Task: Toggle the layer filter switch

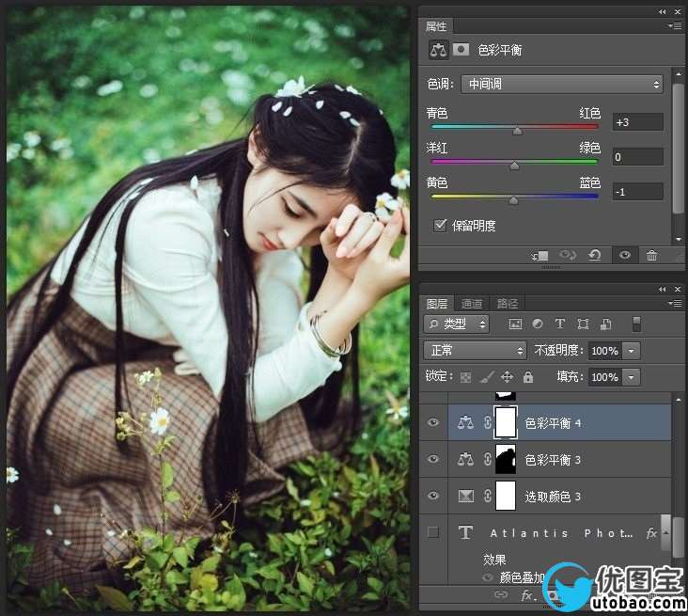Action: coord(636,324)
